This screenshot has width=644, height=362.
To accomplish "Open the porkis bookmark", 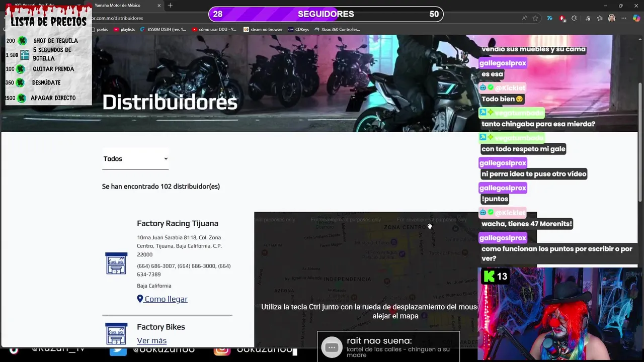I will [100, 29].
